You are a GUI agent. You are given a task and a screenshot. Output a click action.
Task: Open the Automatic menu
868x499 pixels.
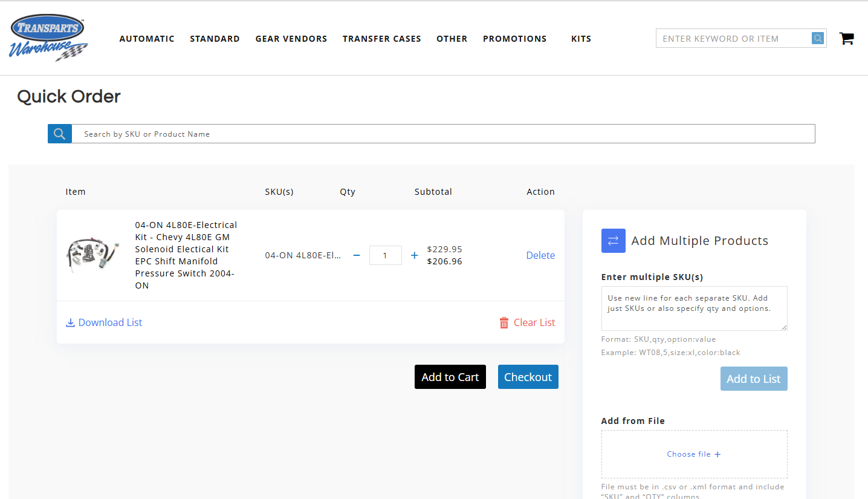point(147,39)
